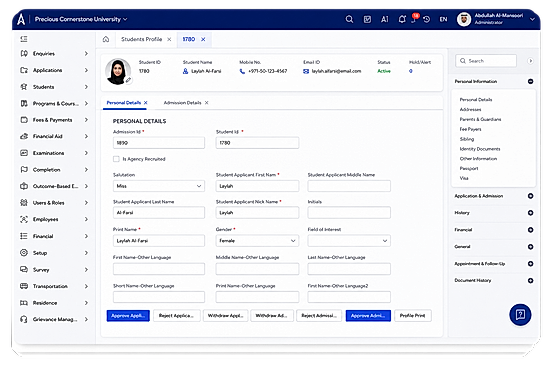Viewport: 552px width, 368px height.
Task: Collapse the sidebar with the menu icon
Action: [x=24, y=39]
